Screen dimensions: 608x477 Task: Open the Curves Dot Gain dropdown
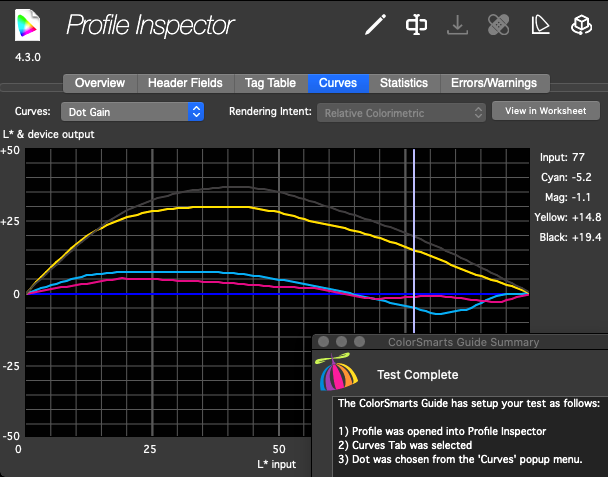pyautogui.click(x=133, y=112)
